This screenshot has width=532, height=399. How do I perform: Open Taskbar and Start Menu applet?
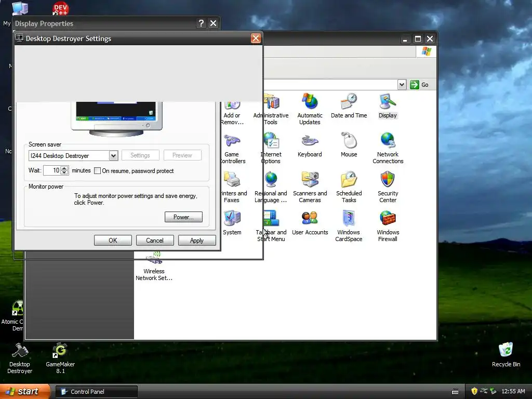coord(271,227)
